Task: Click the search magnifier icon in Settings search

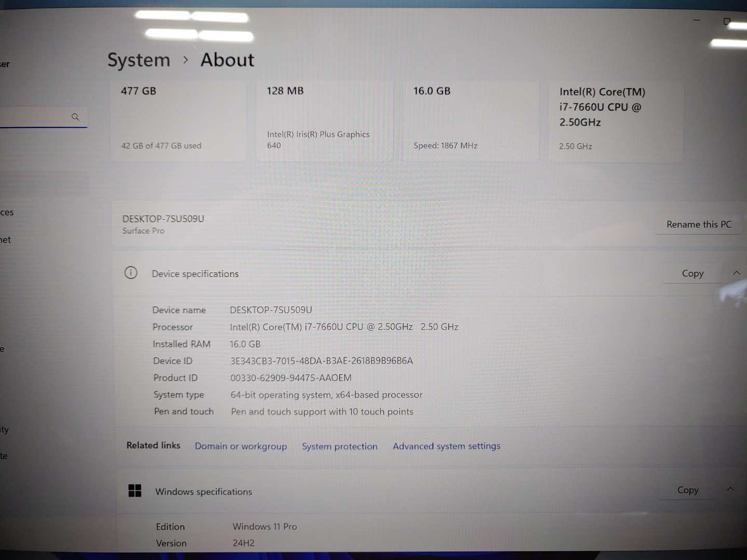Action: [76, 117]
